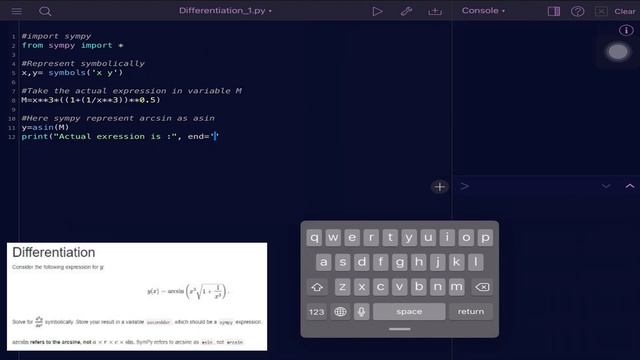
Task: Toggle the split panel layout icon
Action: coord(554,11)
